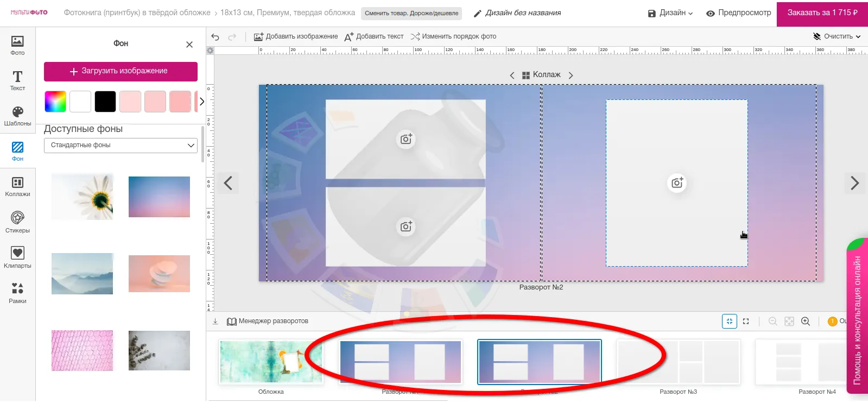
Task: Click the undo arrow icon
Action: point(216,37)
